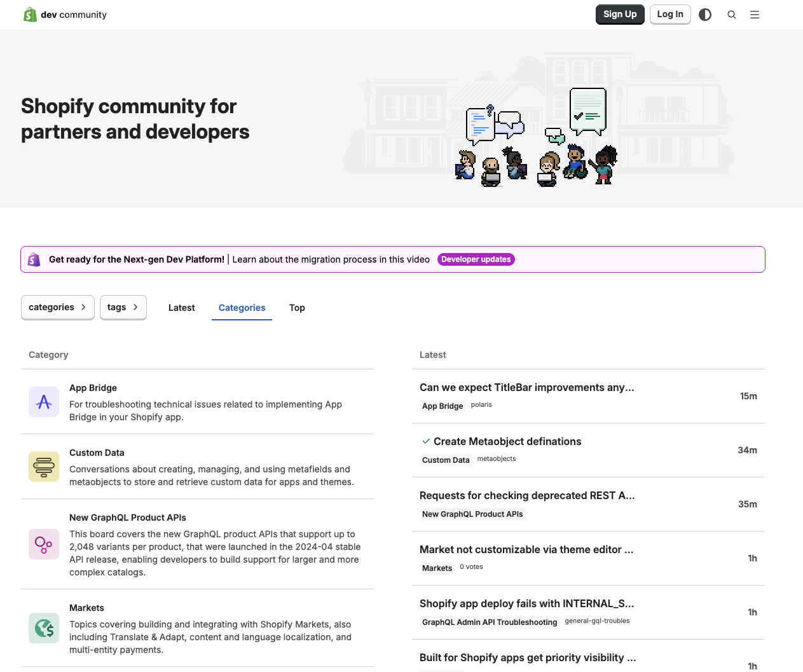The height and width of the screenshot is (672, 803).
Task: Click the Custom Data category icon
Action: [x=44, y=467]
